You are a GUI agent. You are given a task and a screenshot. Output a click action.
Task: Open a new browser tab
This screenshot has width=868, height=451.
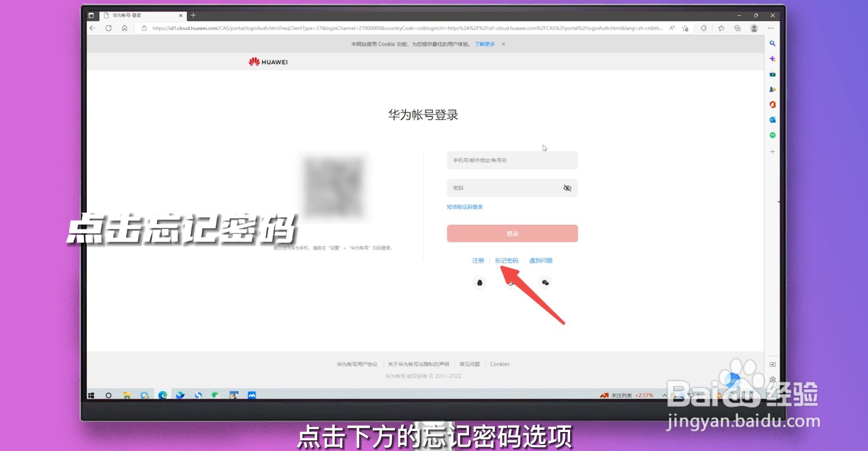193,15
